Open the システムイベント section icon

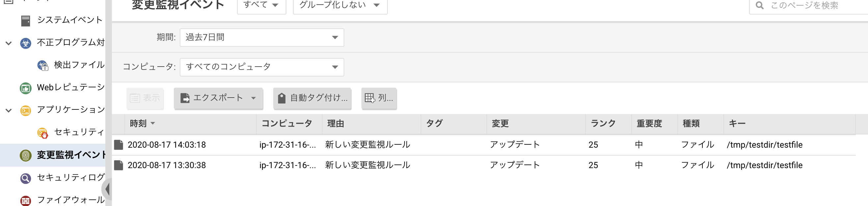[25, 20]
